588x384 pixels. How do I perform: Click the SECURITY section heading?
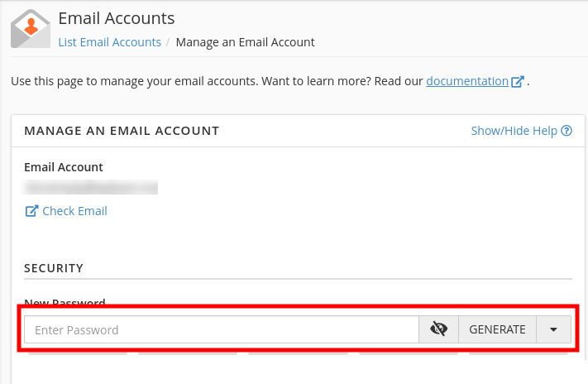pos(54,268)
